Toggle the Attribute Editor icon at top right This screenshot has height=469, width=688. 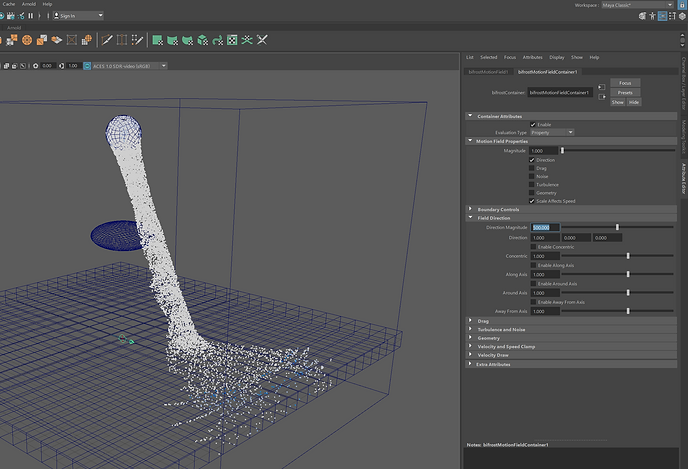coord(662,16)
